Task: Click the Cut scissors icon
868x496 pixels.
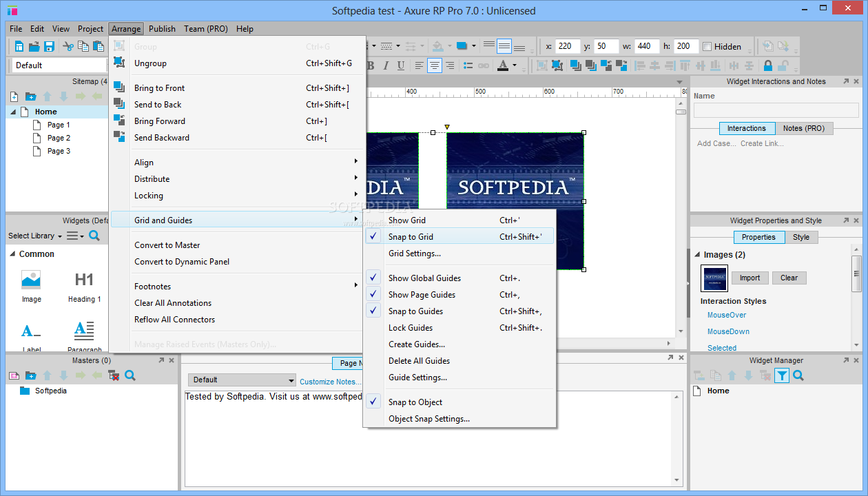Action: click(x=68, y=47)
